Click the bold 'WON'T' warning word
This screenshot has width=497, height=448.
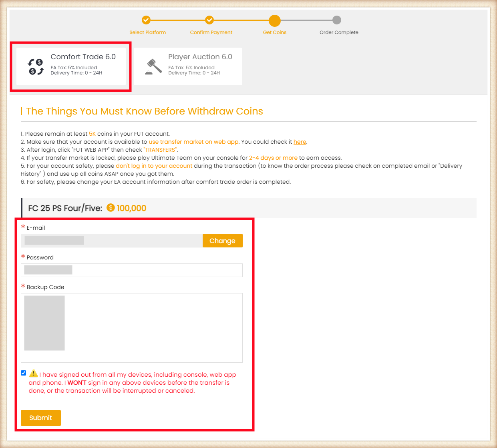[x=77, y=383]
